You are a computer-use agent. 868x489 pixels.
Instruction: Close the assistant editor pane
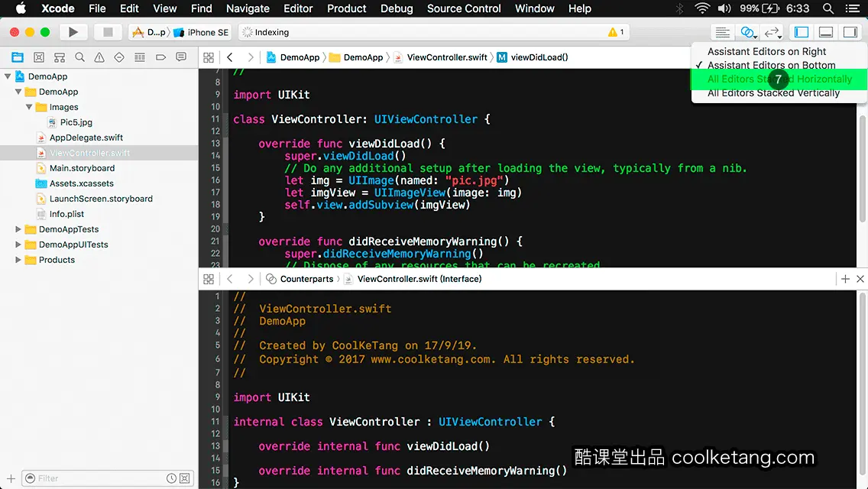pyautogui.click(x=860, y=279)
